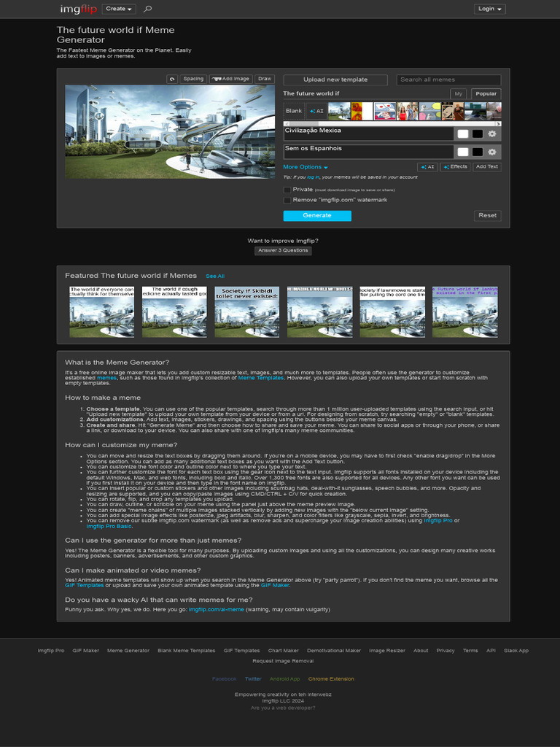
Task: Choose the Two Buttons template thumbnail
Action: coord(385,111)
